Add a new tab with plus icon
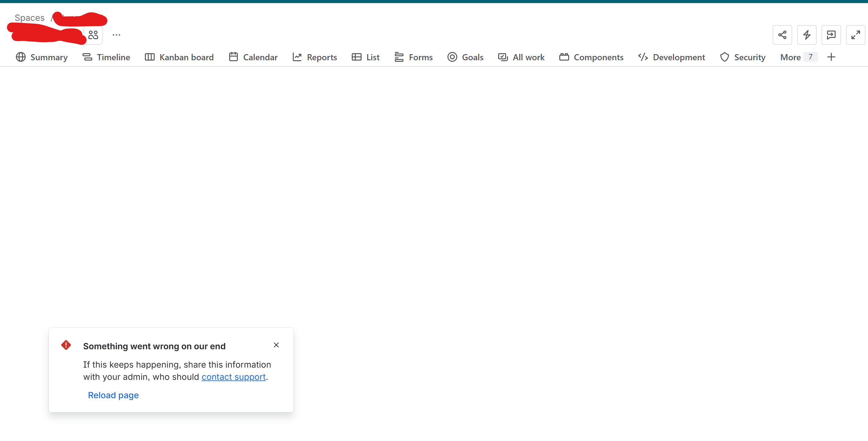This screenshot has height=441, width=868. point(831,57)
